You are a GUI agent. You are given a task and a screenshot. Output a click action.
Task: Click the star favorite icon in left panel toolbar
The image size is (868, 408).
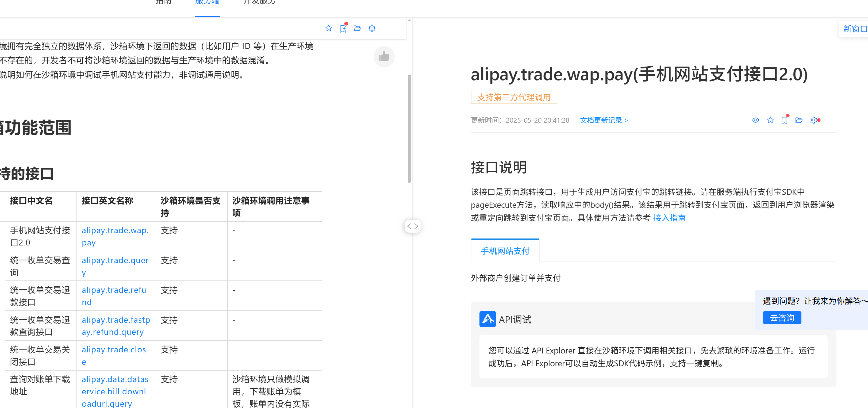point(329,28)
